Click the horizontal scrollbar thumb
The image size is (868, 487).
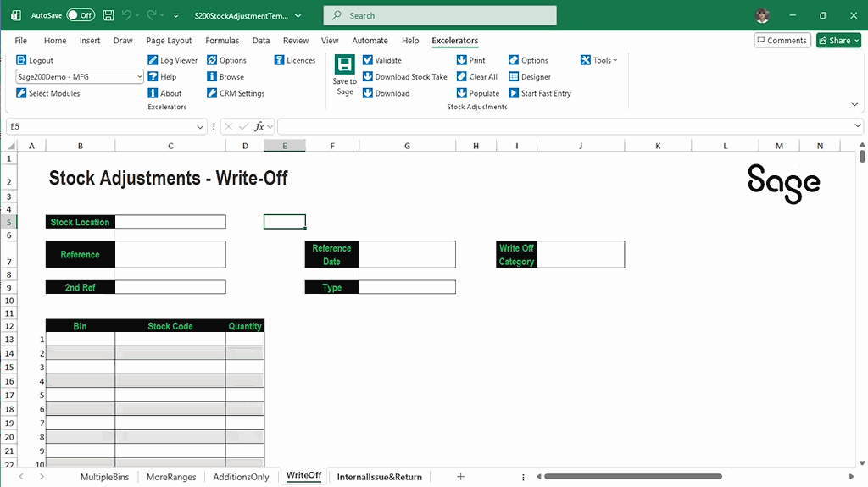pos(632,477)
